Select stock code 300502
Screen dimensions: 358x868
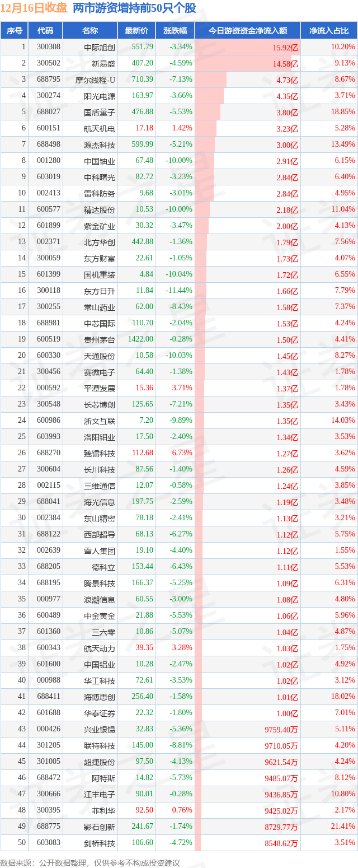49,63
